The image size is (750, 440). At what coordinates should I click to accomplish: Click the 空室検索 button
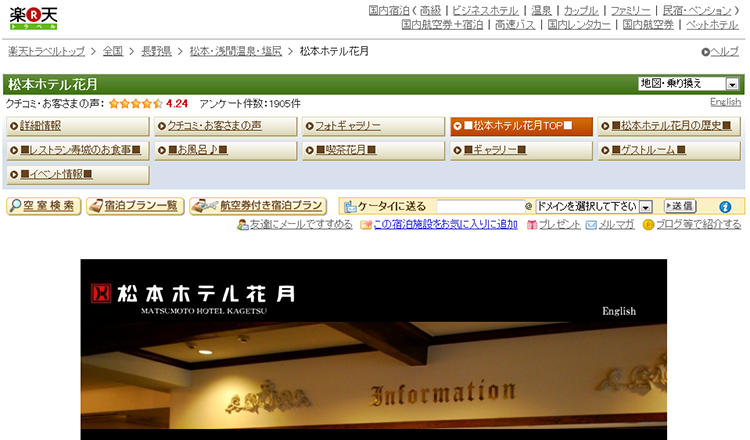tap(44, 206)
